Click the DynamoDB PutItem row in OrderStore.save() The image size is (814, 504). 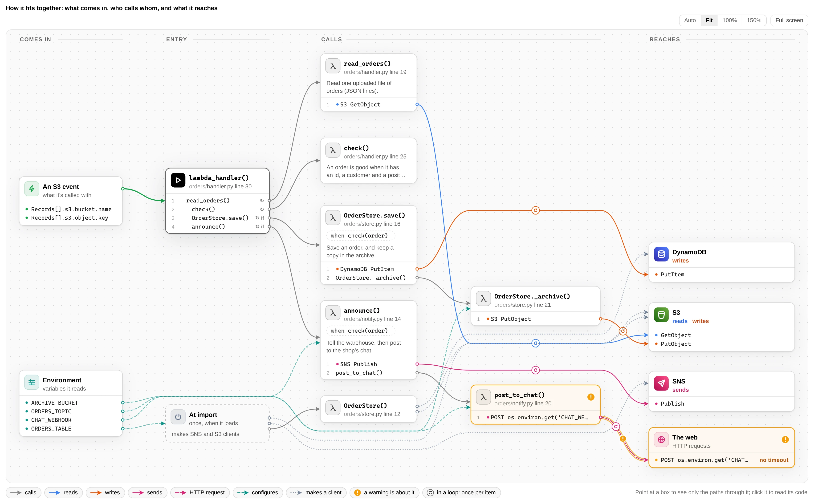point(368,269)
